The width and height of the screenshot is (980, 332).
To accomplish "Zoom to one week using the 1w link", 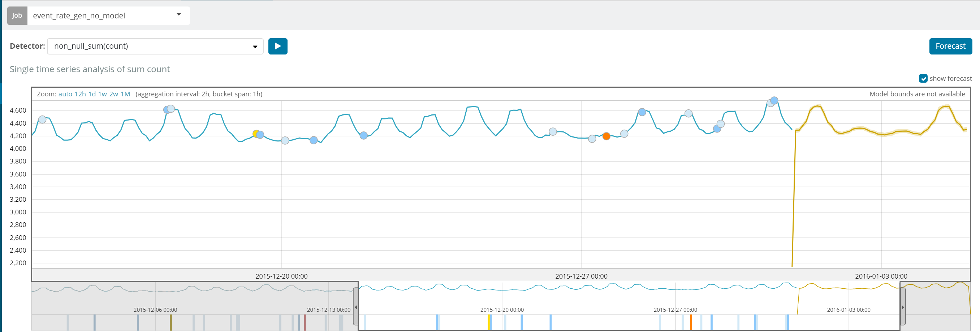I will click(x=103, y=94).
